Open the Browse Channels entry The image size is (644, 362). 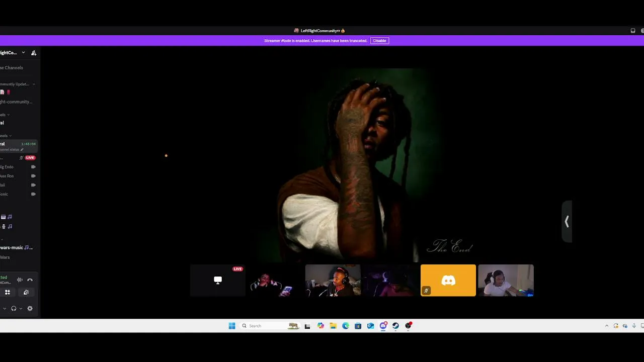tap(12, 68)
